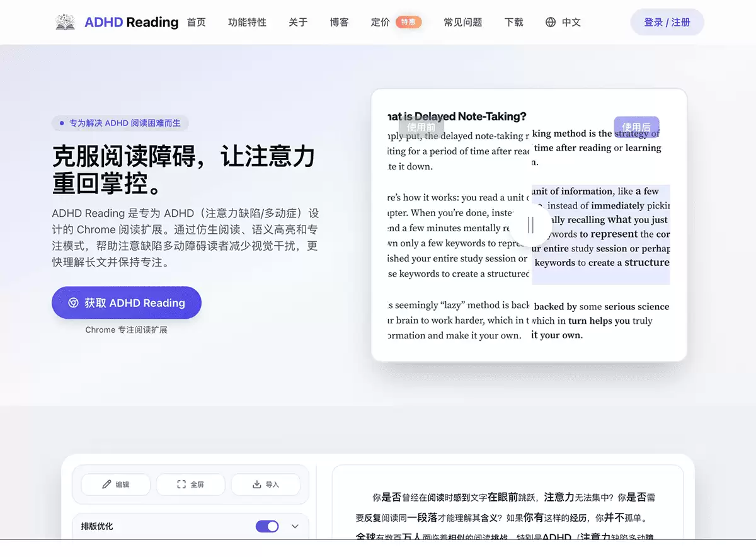Viewport: 756px width, 557px height.
Task: Click the 编辑 button
Action: [116, 485]
